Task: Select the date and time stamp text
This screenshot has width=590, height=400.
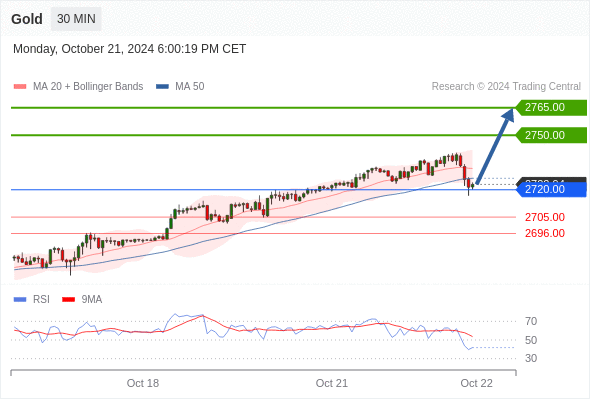Action: click(x=129, y=49)
